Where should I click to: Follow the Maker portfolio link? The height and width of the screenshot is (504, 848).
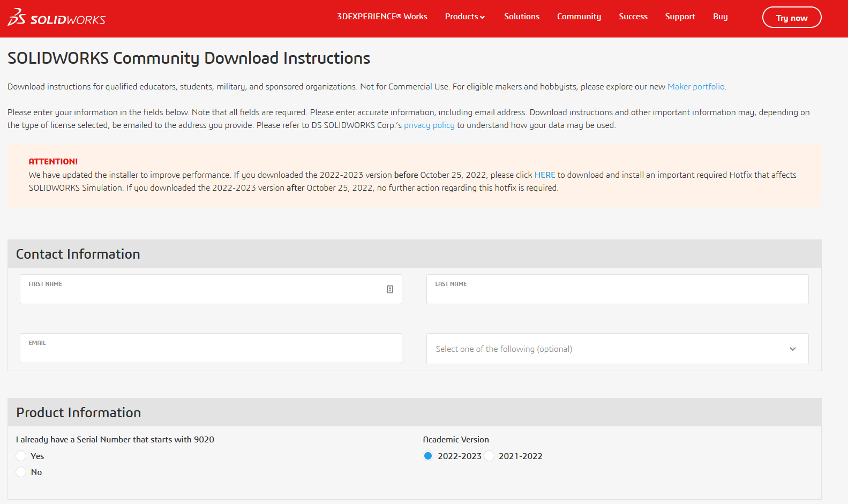(x=696, y=87)
